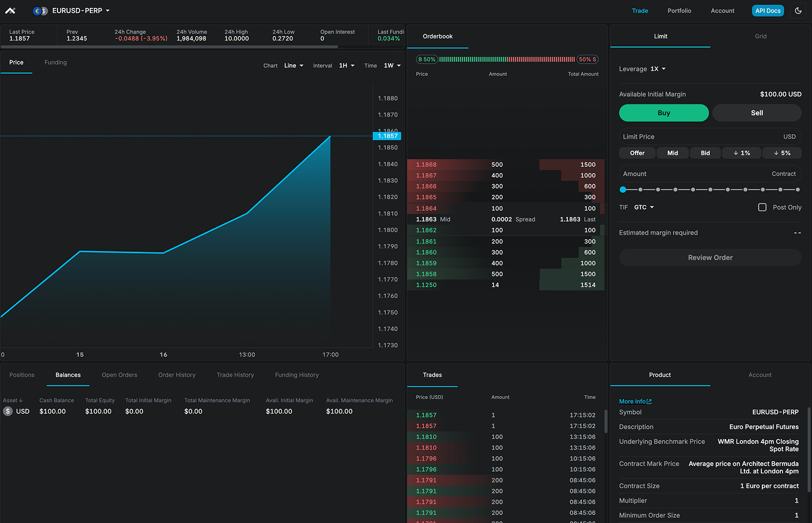Switch to the Sell side toggle
The height and width of the screenshot is (523, 812).
click(756, 113)
